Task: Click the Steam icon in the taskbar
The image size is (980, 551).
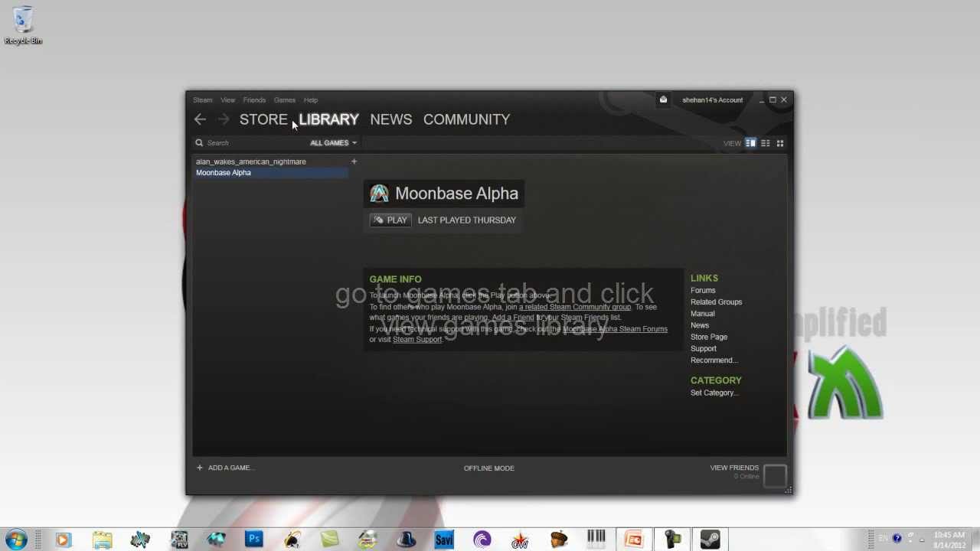Action: coord(710,539)
